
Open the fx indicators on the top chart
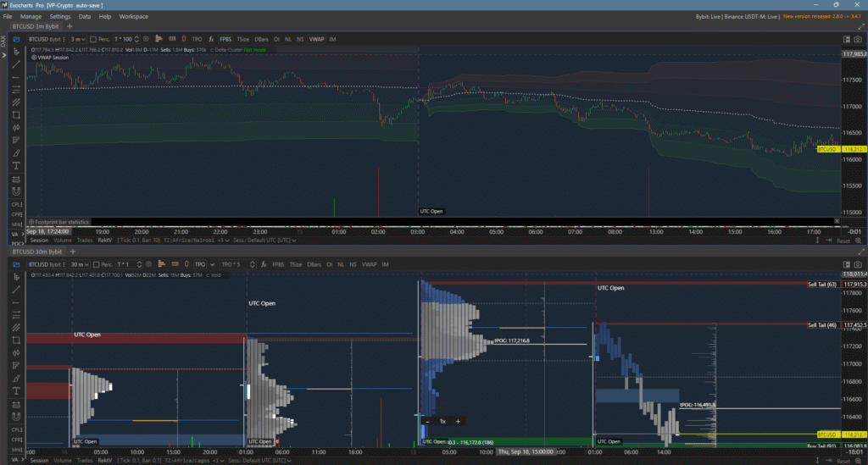click(211, 39)
